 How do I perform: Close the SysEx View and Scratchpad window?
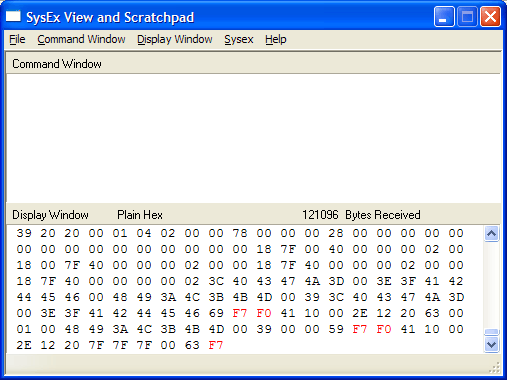tap(490, 16)
